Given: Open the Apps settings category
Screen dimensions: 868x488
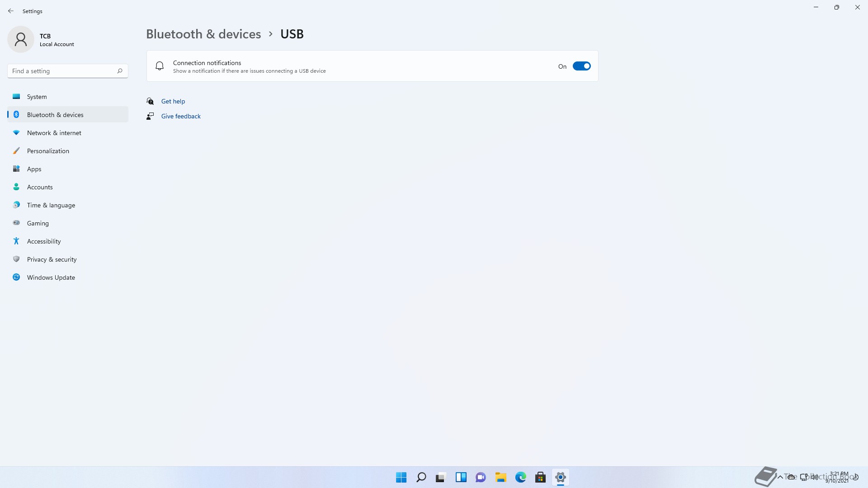Looking at the screenshot, I should (x=68, y=169).
